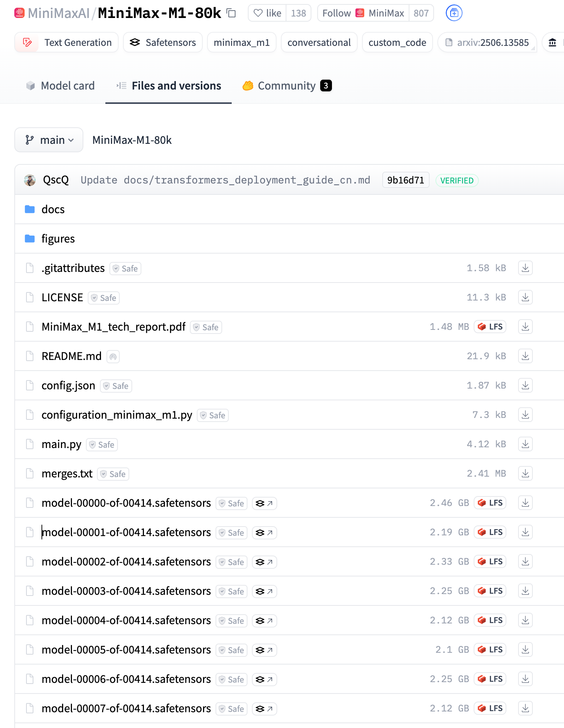
Task: Switch to the Model card tab
Action: pos(60,85)
